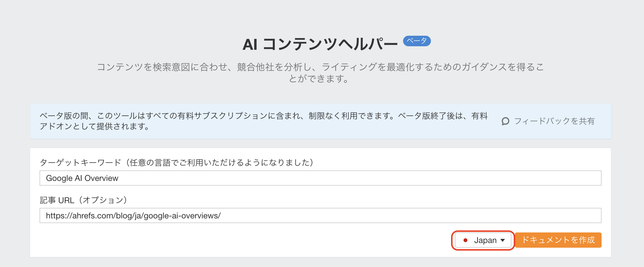Click the word Japan in the country selector
This screenshot has height=267, width=644.
485,240
